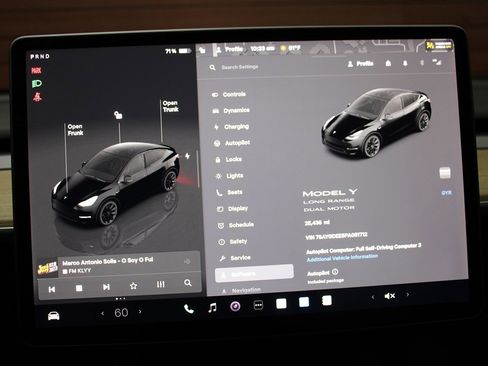Select the highlighted Software menu item
The image size is (488, 366).
coord(254,274)
